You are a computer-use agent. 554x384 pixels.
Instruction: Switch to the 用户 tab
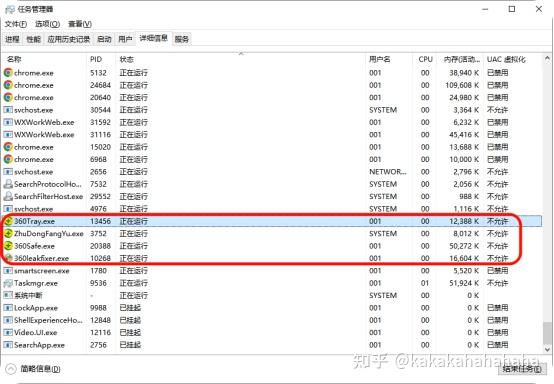tap(125, 39)
